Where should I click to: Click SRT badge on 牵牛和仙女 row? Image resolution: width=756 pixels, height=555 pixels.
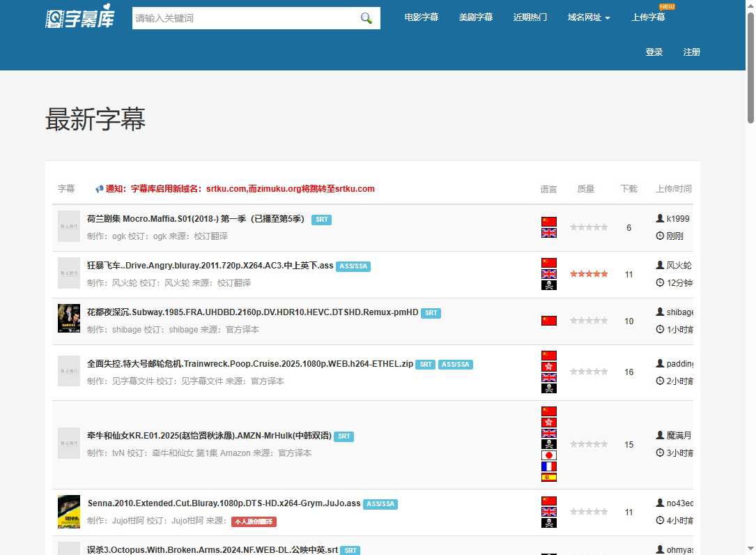pos(344,436)
